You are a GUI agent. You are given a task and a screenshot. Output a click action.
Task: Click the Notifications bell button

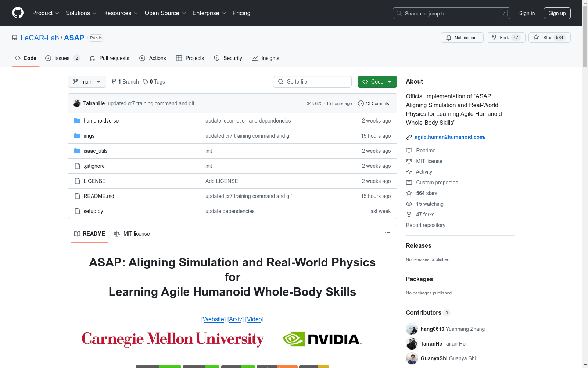[x=462, y=38]
